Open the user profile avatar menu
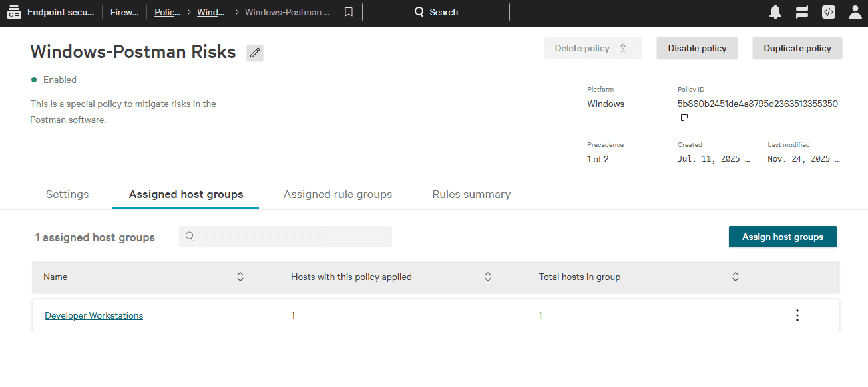 pos(855,11)
